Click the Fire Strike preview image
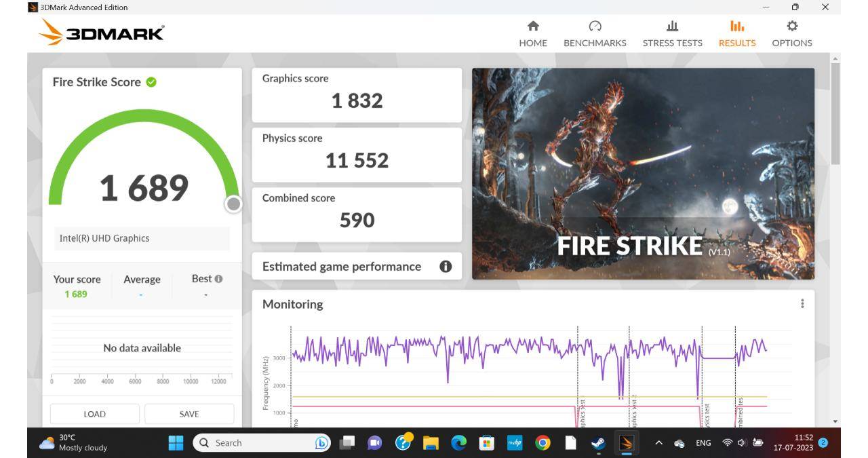This screenshot has width=868, height=458. (643, 173)
